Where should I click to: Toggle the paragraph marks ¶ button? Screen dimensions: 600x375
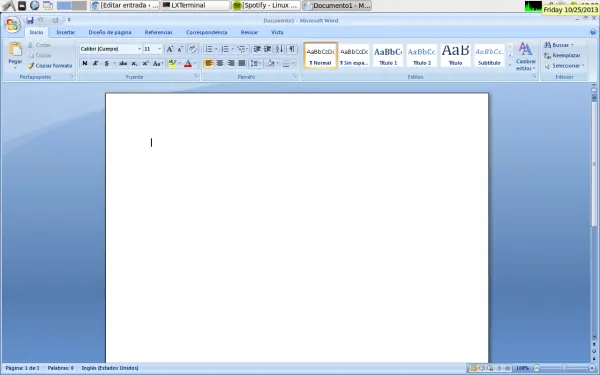292,49
